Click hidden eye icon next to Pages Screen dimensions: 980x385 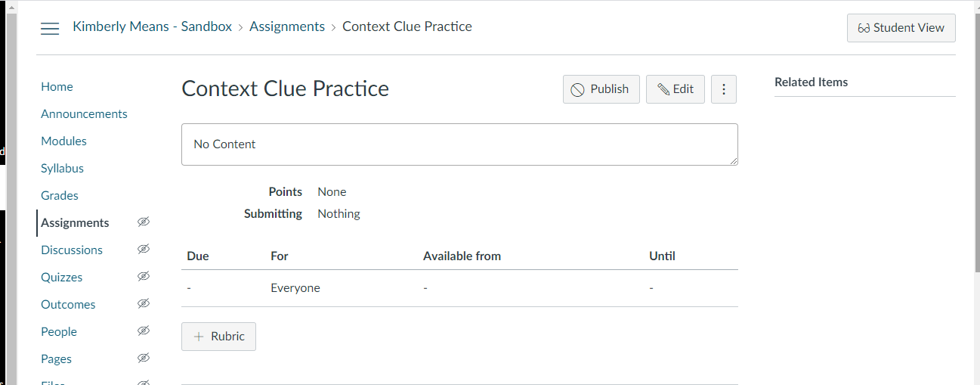[x=144, y=358]
